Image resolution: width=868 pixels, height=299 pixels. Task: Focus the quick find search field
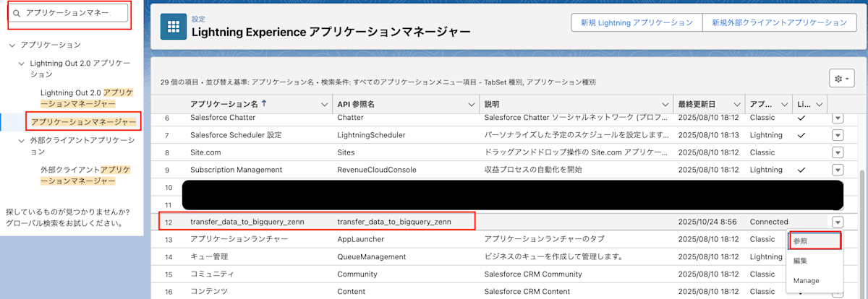coord(69,13)
